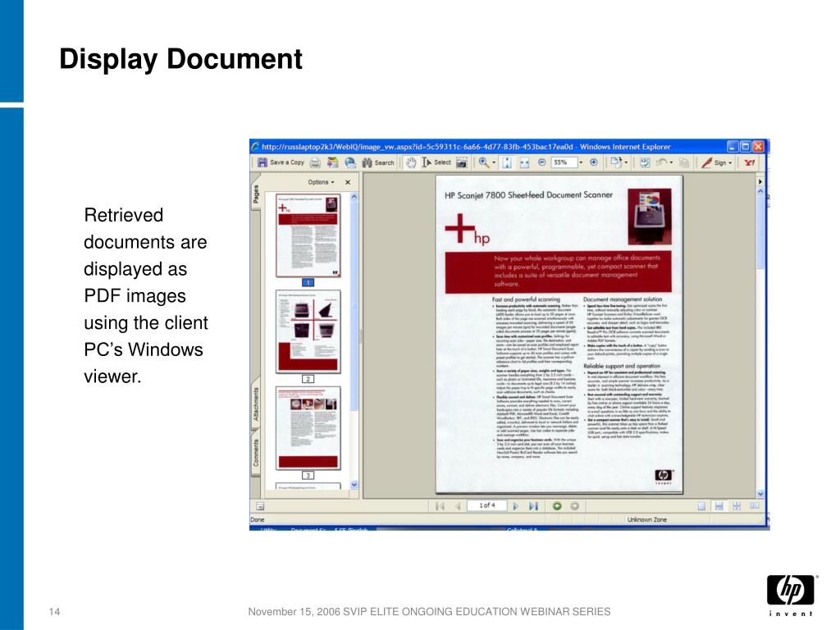Click the Zoom In plus button

click(594, 162)
